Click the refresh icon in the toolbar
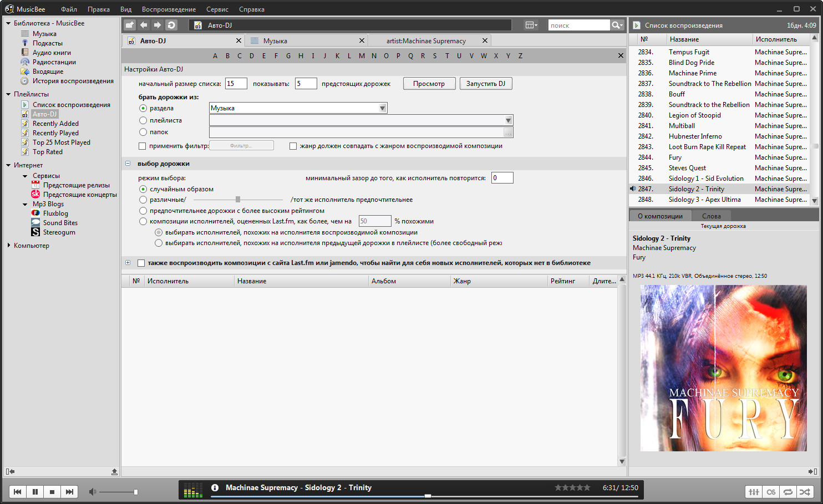 pyautogui.click(x=171, y=25)
